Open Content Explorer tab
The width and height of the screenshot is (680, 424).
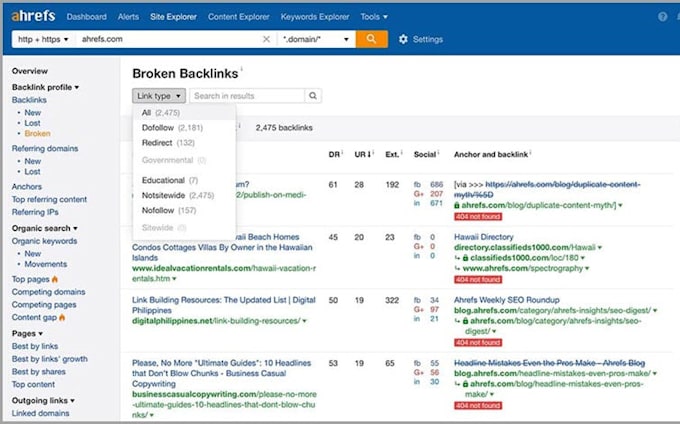[x=239, y=16]
